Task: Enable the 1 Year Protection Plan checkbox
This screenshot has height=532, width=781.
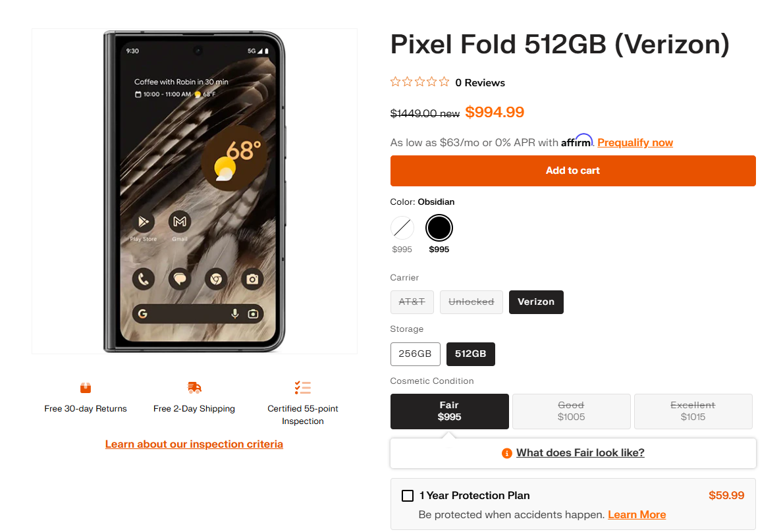Action: pyautogui.click(x=408, y=496)
